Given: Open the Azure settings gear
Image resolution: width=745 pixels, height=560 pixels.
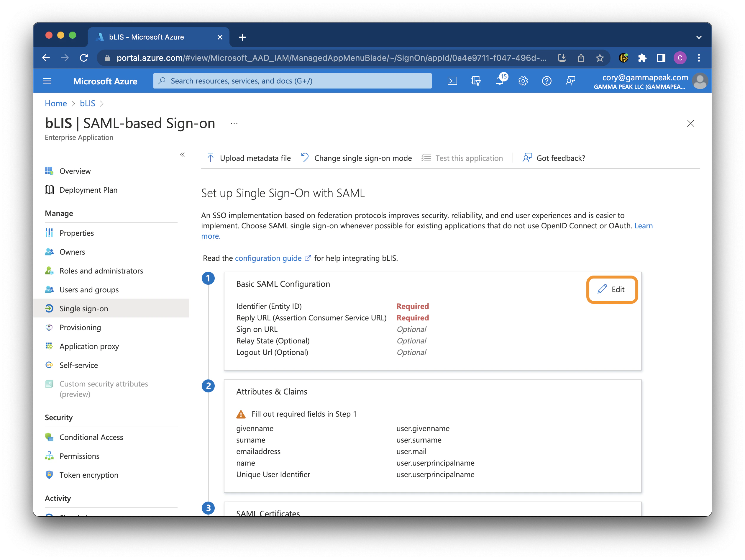Looking at the screenshot, I should click(523, 81).
